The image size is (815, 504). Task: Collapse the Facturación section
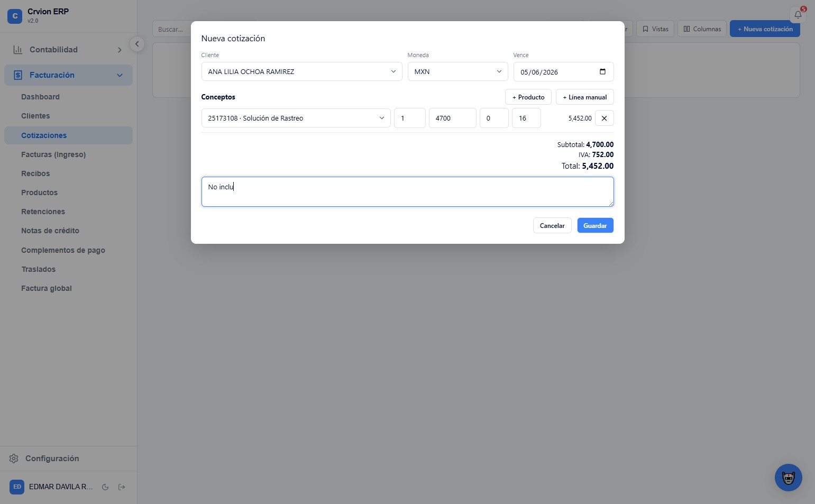coord(120,75)
